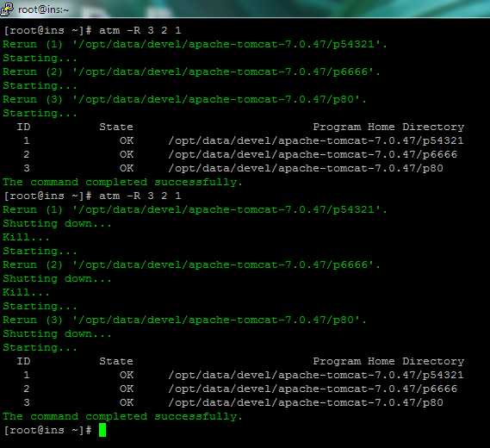Click the first "The command completed successfully." line

click(x=122, y=182)
